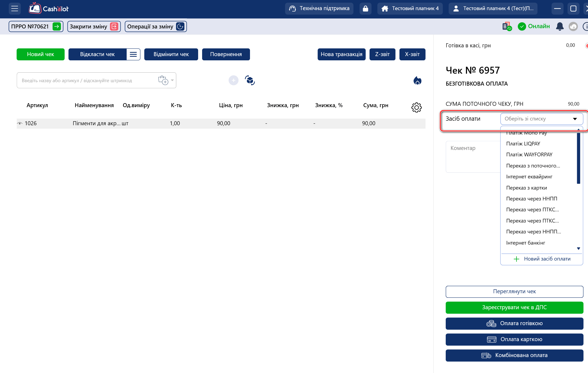Open notifications bell icon
Image resolution: width=588 pixels, height=373 pixels.
(x=560, y=26)
